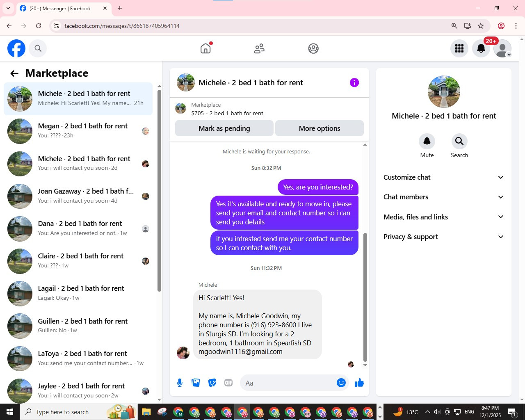Expand the Customize chat section

[x=443, y=177]
